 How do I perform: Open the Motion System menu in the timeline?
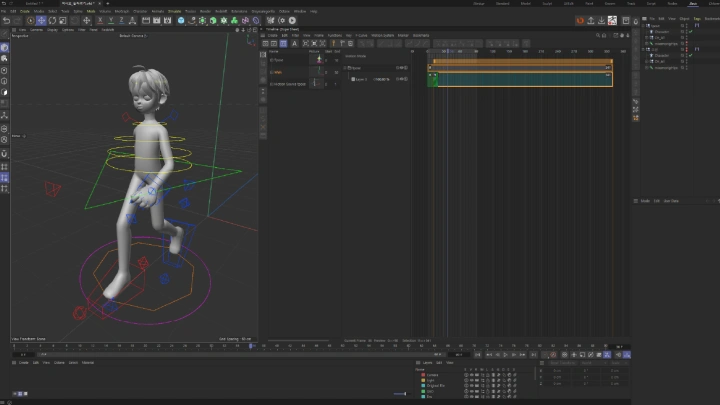[382, 36]
